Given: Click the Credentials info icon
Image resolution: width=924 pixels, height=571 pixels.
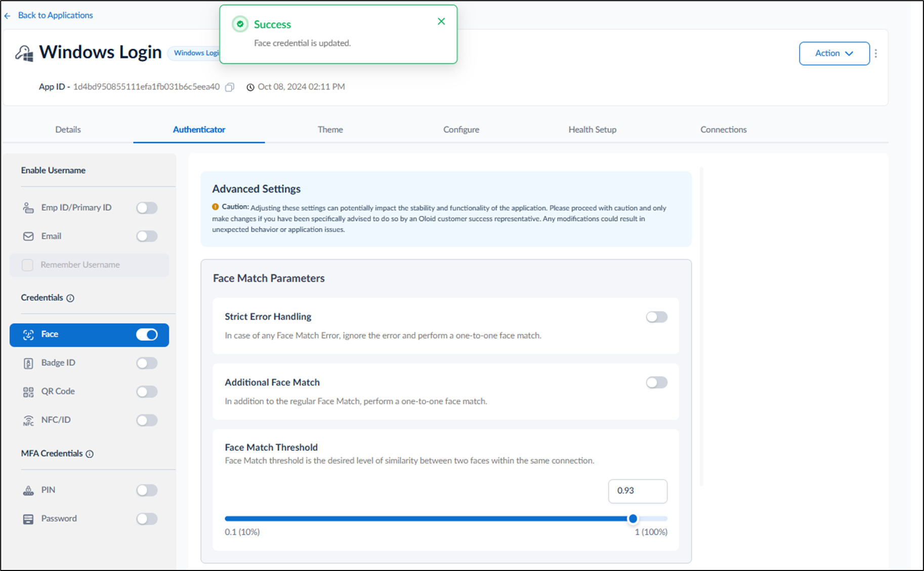Looking at the screenshot, I should tap(70, 298).
